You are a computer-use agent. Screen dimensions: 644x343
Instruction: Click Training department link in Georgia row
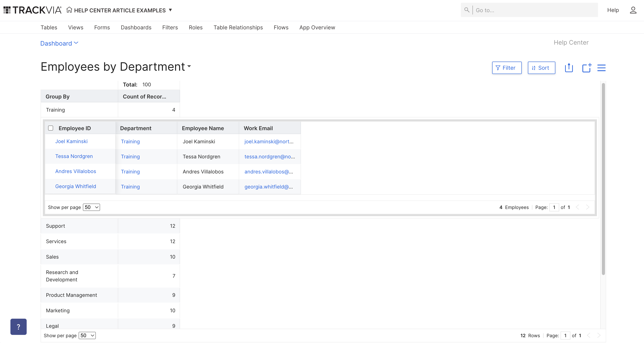click(x=130, y=187)
